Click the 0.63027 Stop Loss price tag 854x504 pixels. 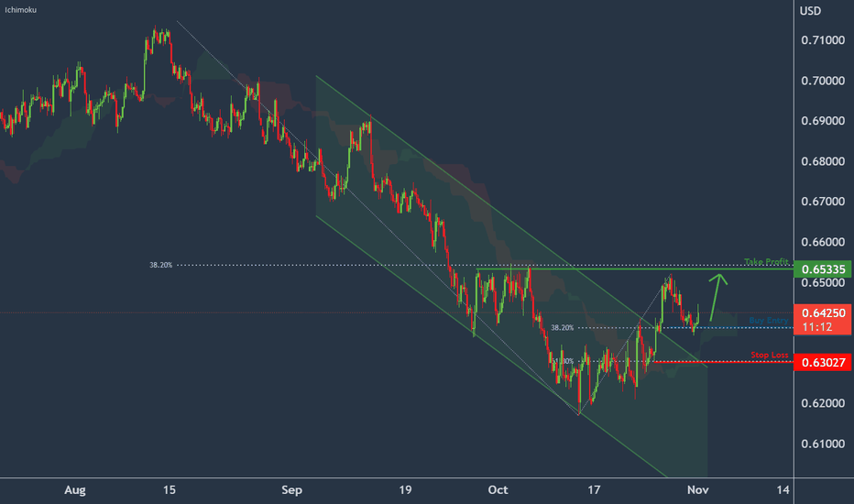823,362
